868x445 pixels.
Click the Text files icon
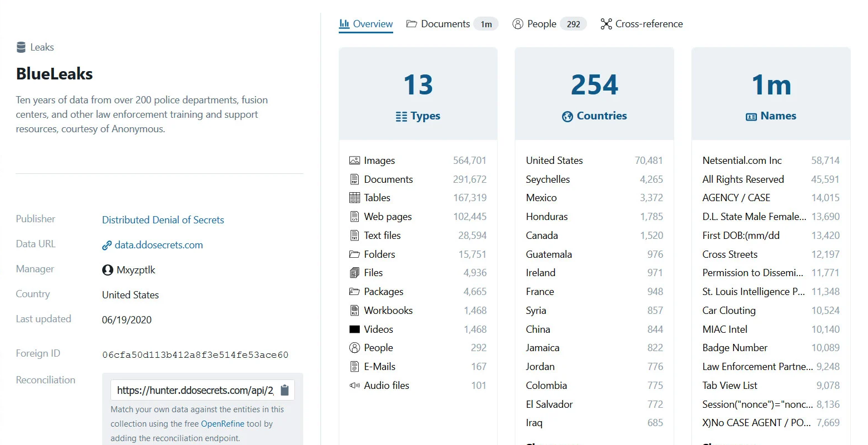point(354,236)
